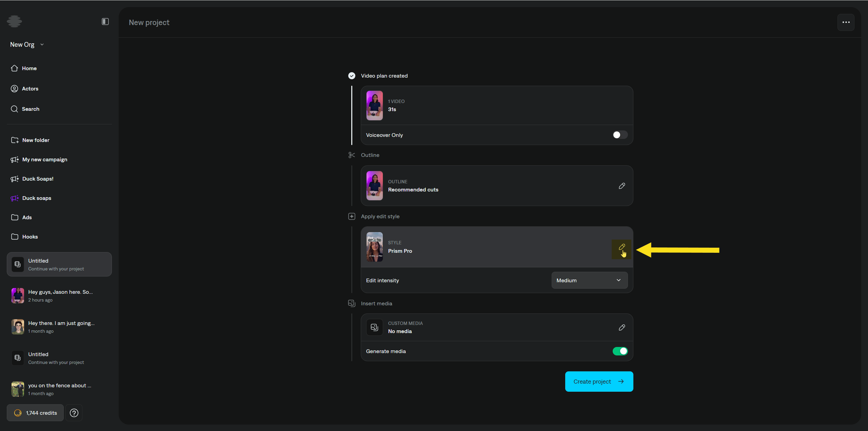Click the Edit intensity label
868x431 pixels.
coord(382,281)
